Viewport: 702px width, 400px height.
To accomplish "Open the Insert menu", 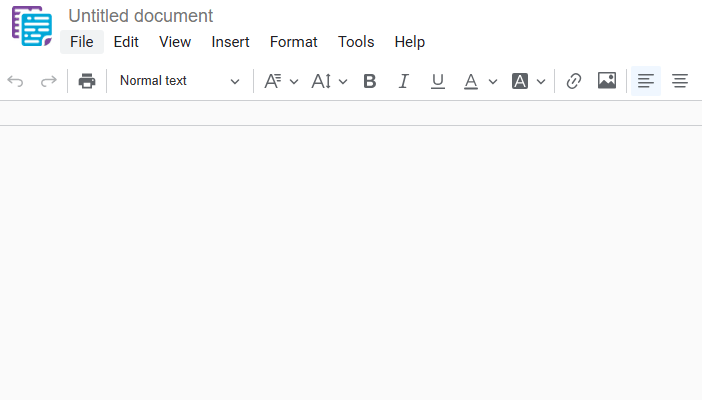I will tap(230, 42).
